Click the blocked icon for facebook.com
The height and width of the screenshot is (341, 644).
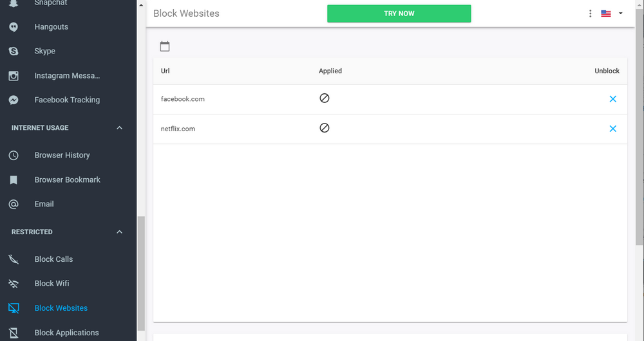pos(325,98)
